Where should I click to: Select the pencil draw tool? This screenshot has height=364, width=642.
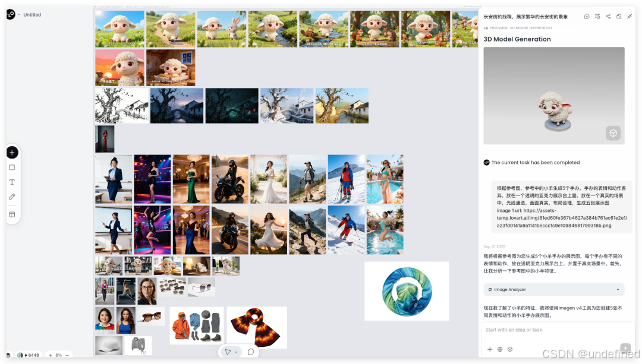12,197
